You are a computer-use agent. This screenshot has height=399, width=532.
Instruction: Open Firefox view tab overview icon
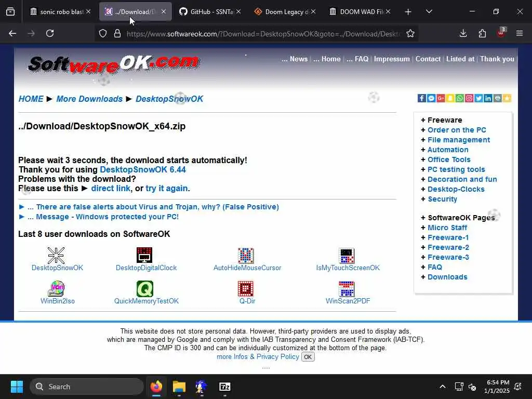coord(10,12)
